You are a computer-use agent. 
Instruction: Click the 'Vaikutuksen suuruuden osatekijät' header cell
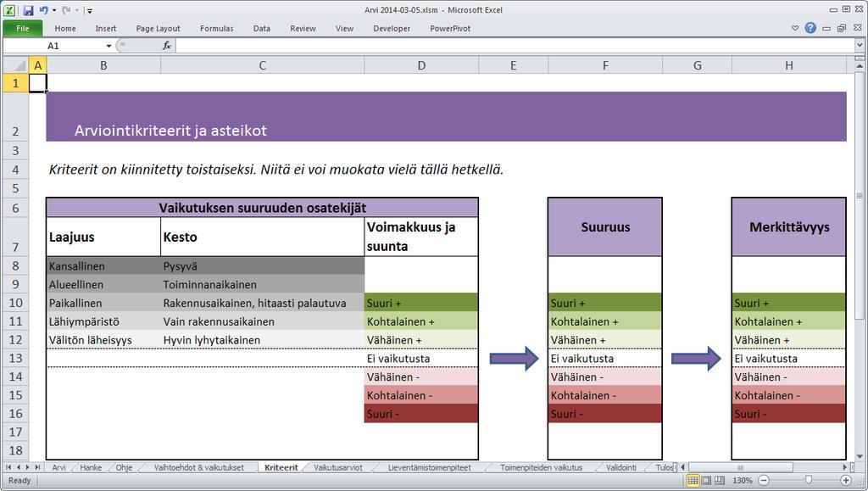[x=263, y=208]
